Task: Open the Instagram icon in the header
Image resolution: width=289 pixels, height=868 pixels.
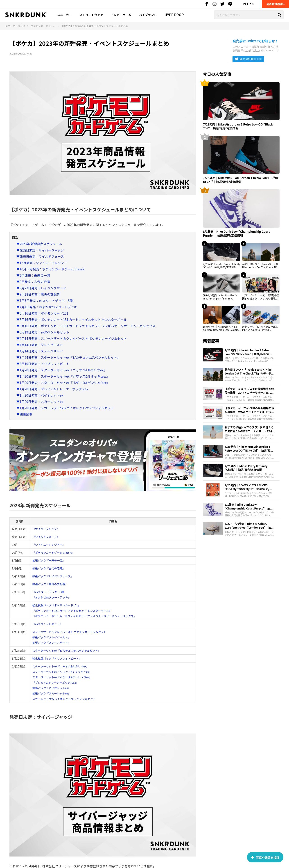Action: click(x=214, y=4)
